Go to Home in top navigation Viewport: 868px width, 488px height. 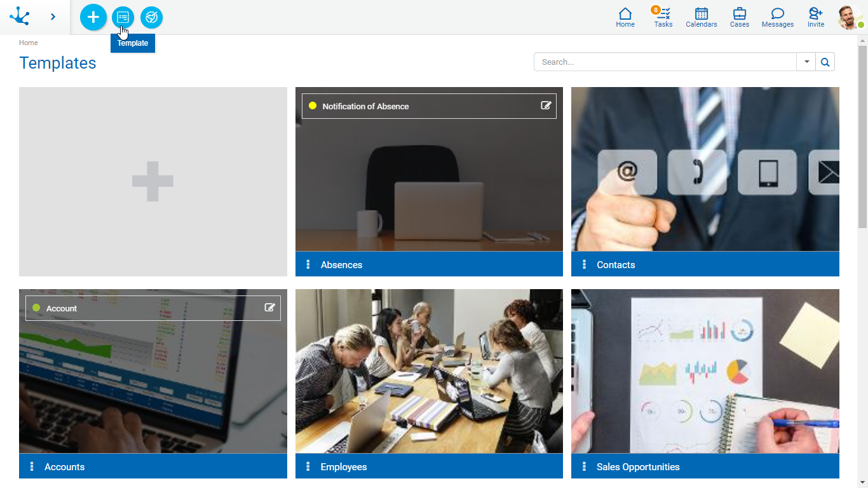625,17
